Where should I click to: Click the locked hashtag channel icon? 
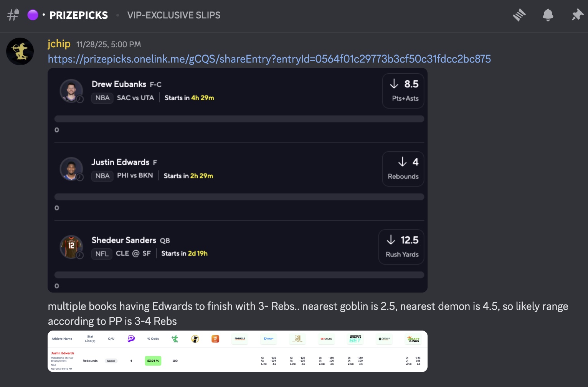(13, 15)
